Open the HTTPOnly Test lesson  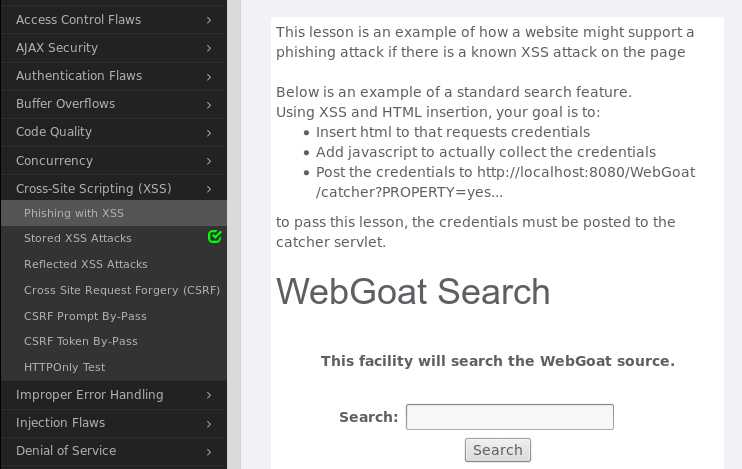(64, 367)
